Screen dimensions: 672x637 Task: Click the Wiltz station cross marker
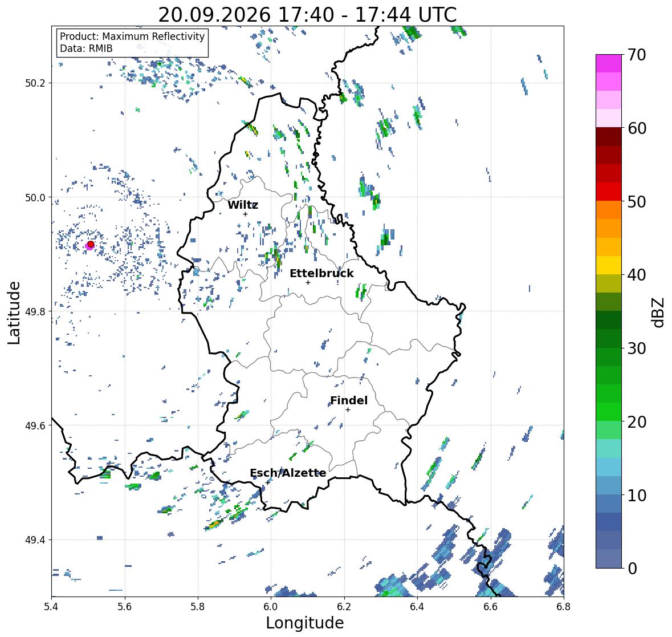(x=245, y=214)
